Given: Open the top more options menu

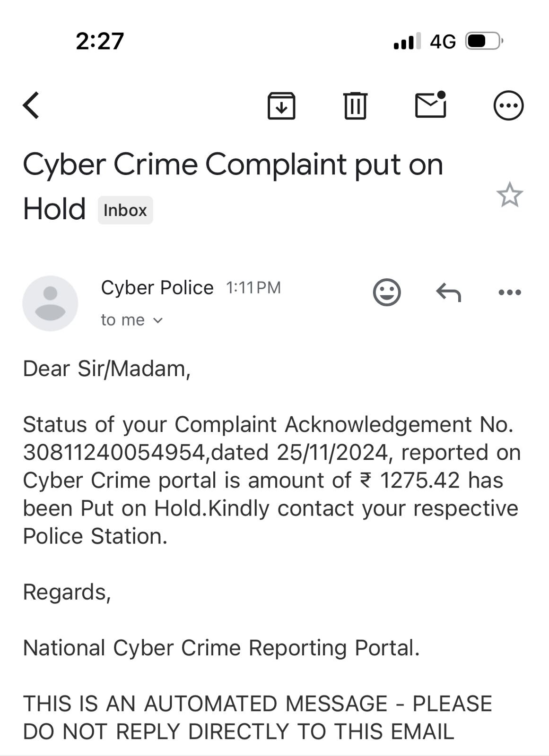Looking at the screenshot, I should pos(508,105).
